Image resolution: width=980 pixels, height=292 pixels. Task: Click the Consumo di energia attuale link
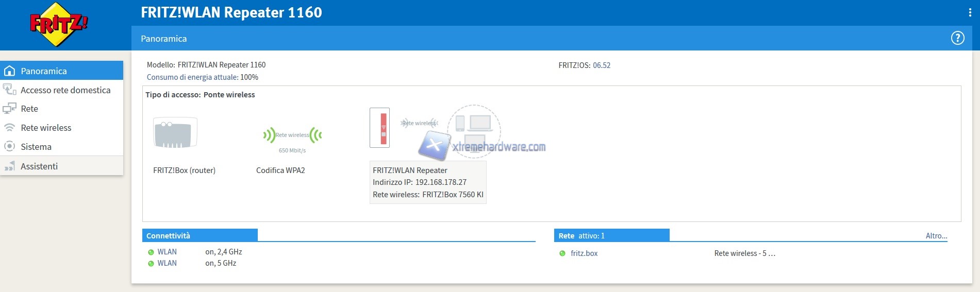point(192,77)
